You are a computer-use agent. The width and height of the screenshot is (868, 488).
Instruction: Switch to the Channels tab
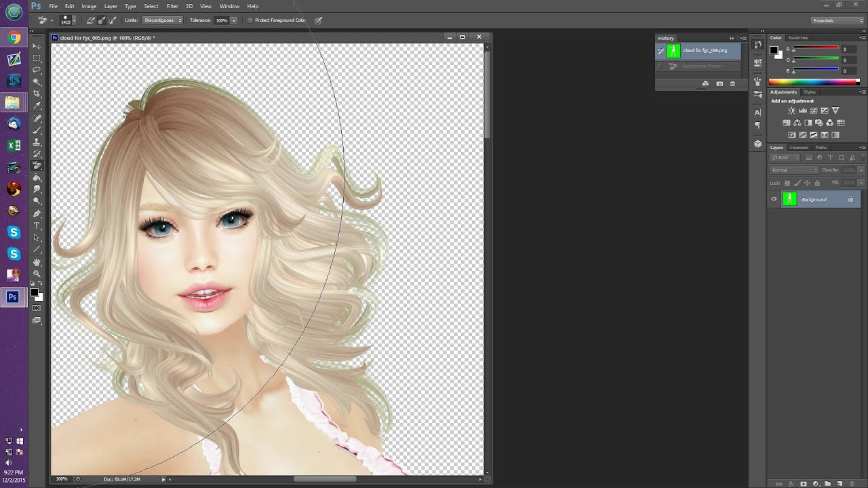(799, 148)
